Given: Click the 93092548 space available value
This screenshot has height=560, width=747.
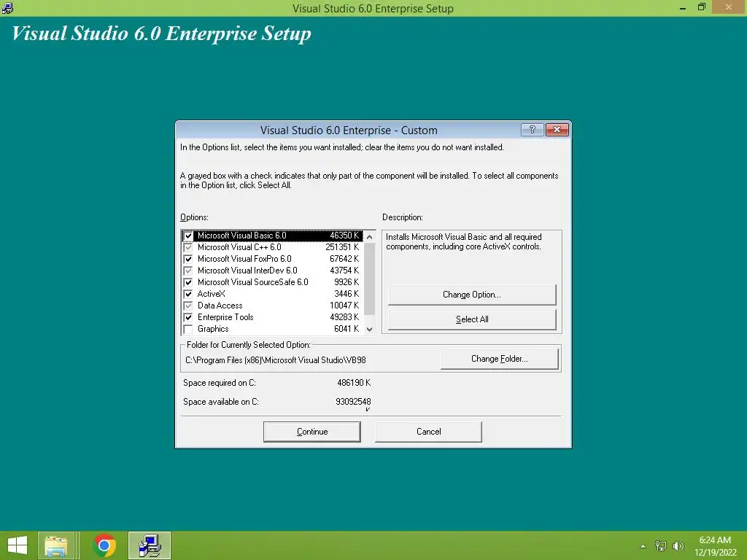Looking at the screenshot, I should coord(353,402).
